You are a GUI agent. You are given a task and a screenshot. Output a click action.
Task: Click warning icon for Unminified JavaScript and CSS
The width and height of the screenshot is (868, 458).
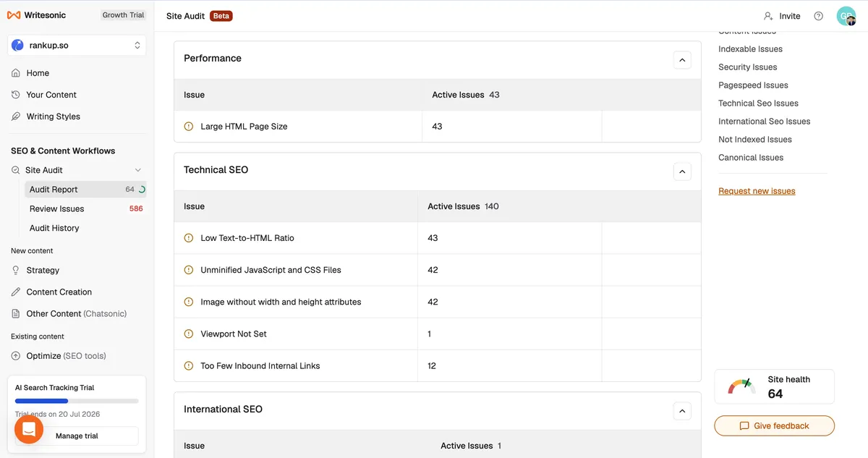(x=189, y=270)
